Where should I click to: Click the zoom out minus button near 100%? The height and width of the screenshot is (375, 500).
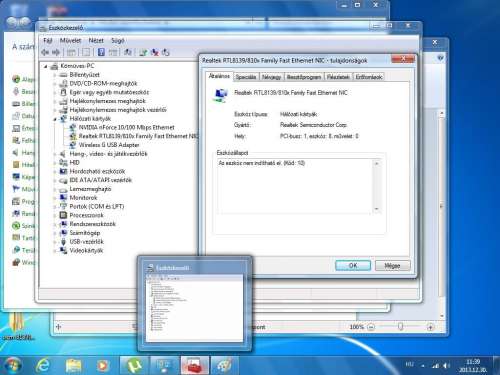371,327
